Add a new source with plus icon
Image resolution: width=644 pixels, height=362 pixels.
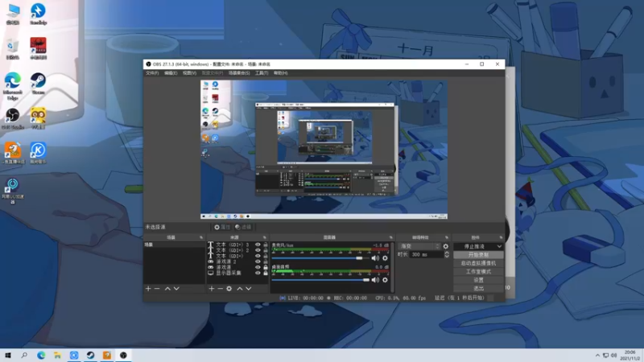212,289
